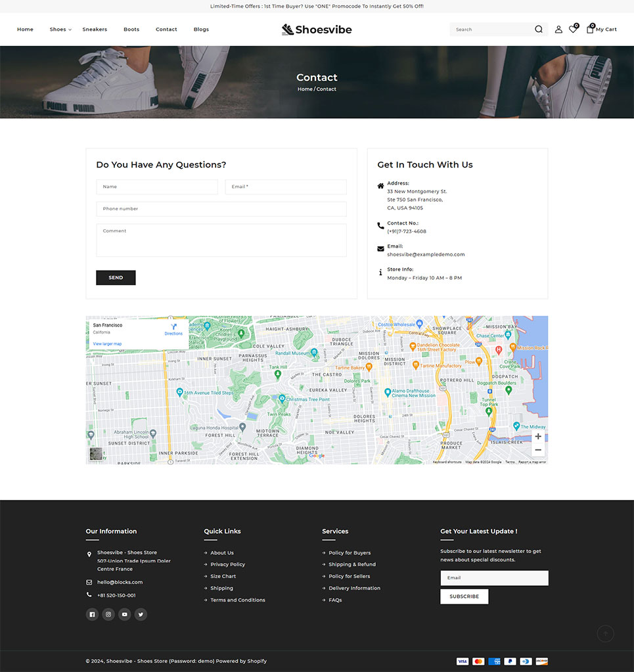Zoom out on the map
The height and width of the screenshot is (672, 634).
tap(538, 450)
